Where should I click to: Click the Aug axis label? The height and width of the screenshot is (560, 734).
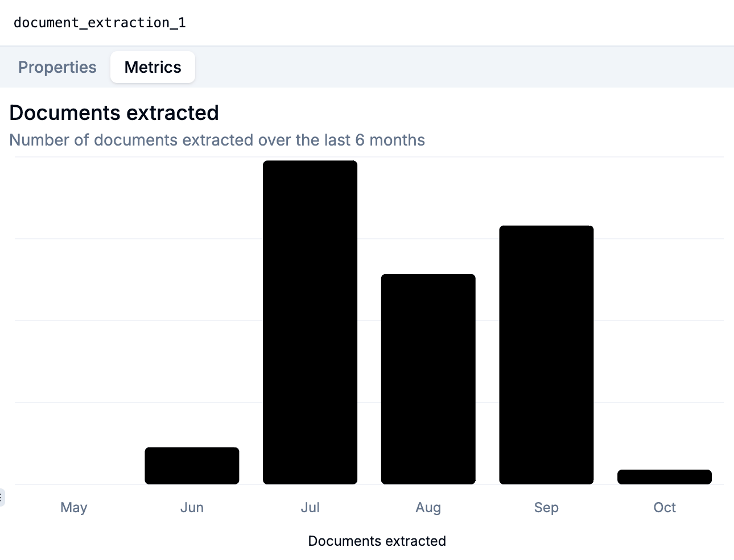428,507
